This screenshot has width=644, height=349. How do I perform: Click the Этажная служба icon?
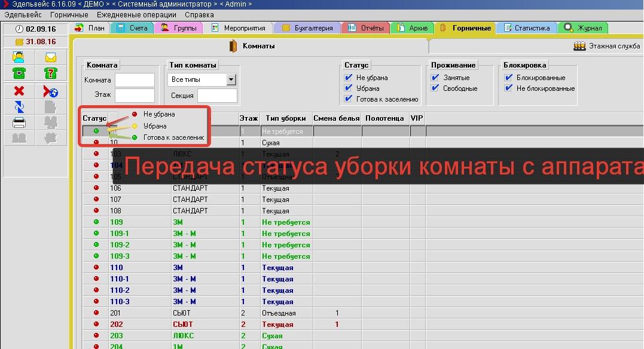point(579,46)
